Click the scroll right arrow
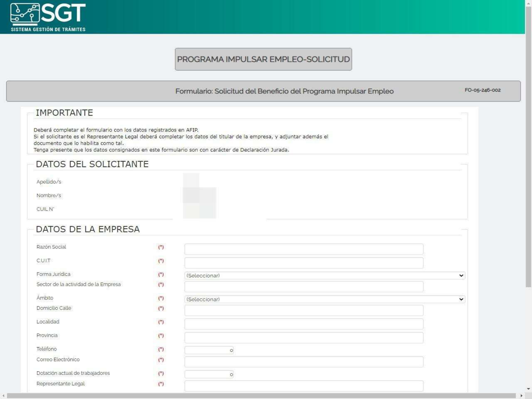This screenshot has height=399, width=532. (521, 395)
